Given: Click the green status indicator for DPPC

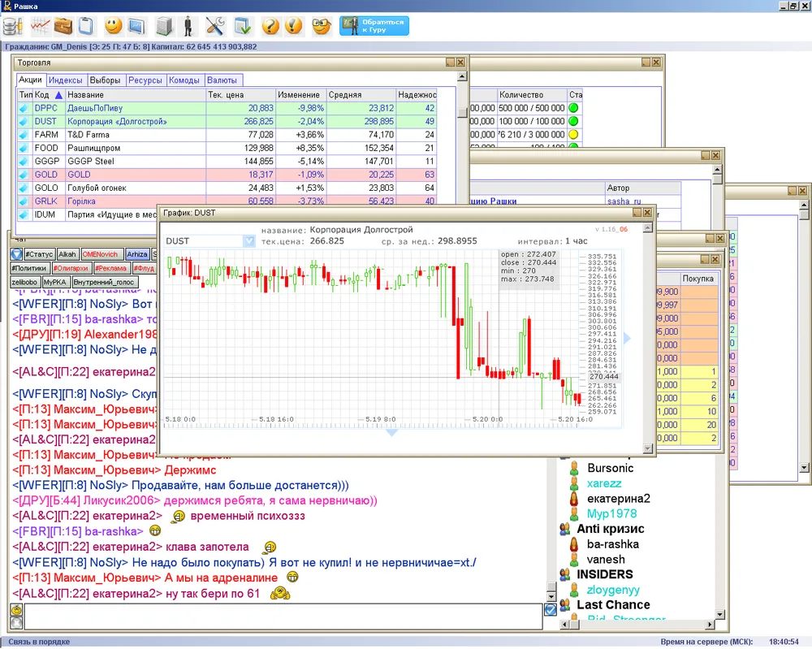Looking at the screenshot, I should (x=574, y=108).
